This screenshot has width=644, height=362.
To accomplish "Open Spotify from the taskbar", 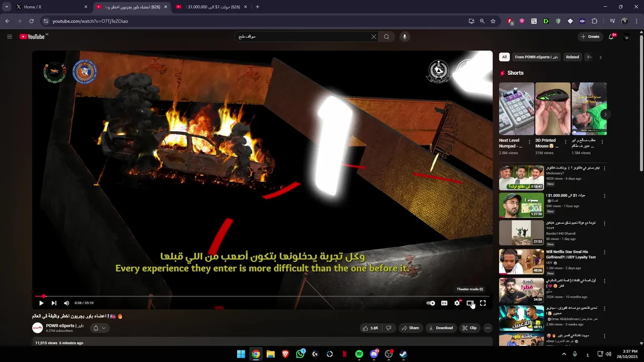I will point(359,354).
